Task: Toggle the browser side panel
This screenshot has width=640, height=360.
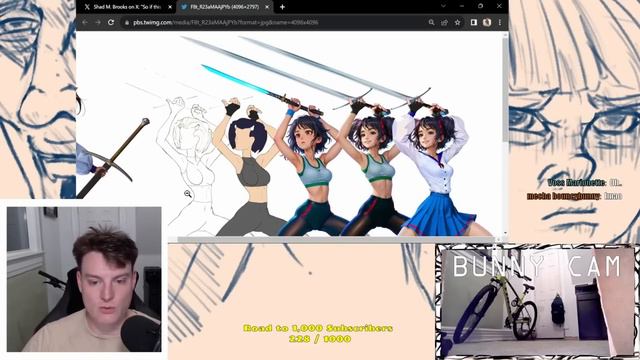Action: [473, 22]
